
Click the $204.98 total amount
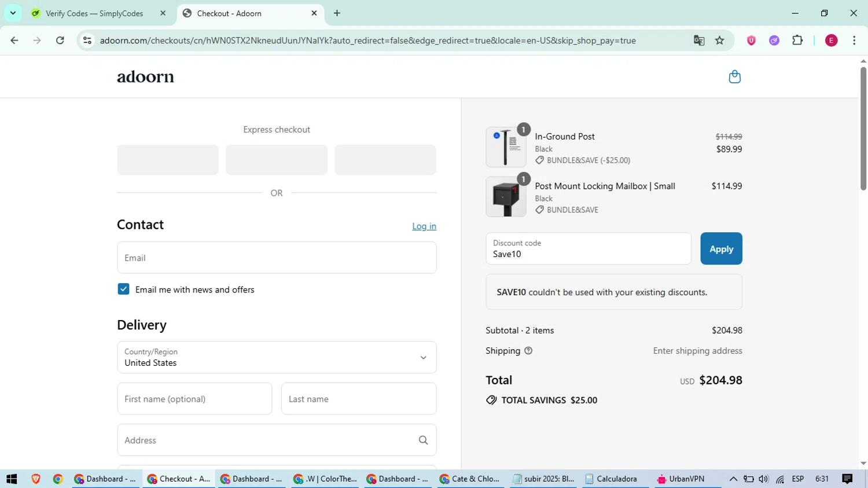coord(720,380)
